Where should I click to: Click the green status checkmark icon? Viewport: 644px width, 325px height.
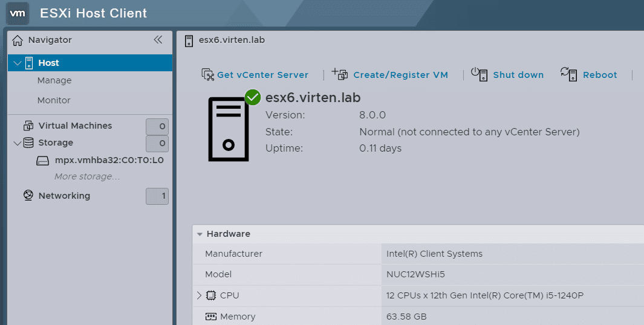click(253, 97)
